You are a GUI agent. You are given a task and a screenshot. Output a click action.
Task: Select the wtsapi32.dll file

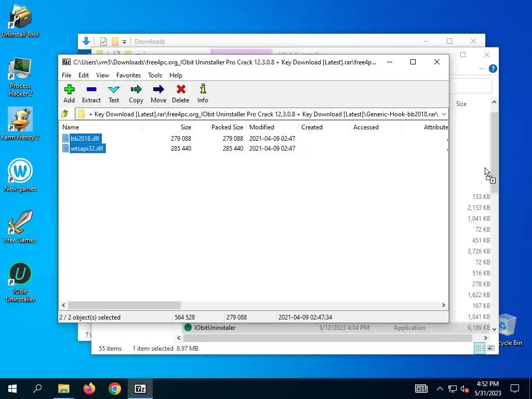[87, 148]
